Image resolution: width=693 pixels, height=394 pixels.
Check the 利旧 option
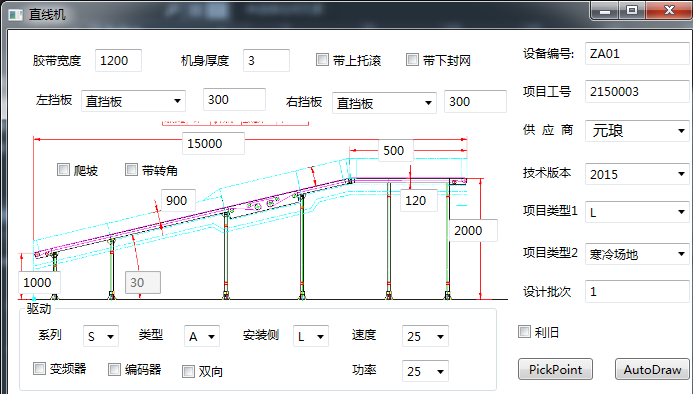click(x=525, y=332)
